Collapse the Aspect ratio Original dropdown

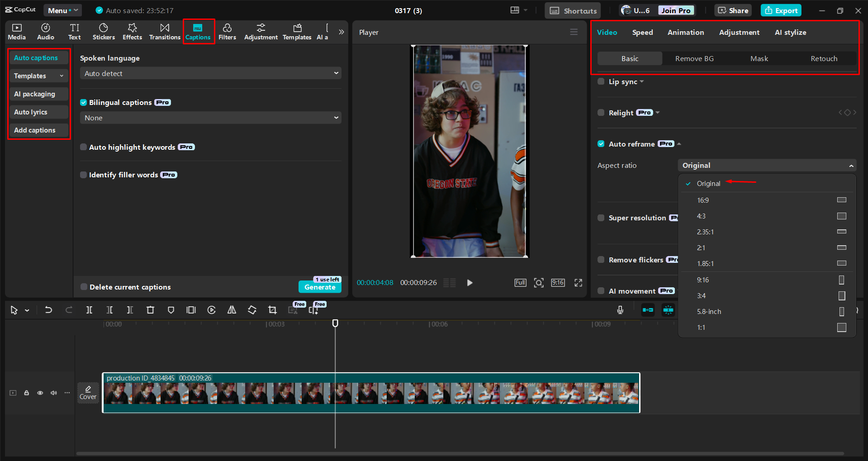click(x=767, y=166)
